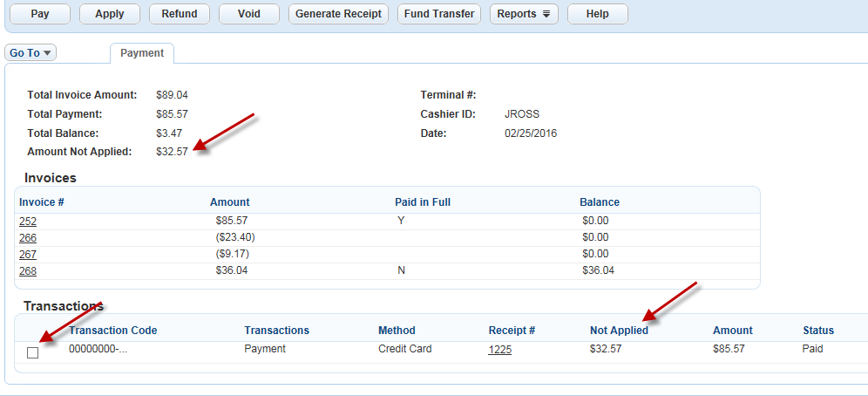Click the Pay button
Image resolution: width=868 pixels, height=396 pixels.
tap(39, 14)
